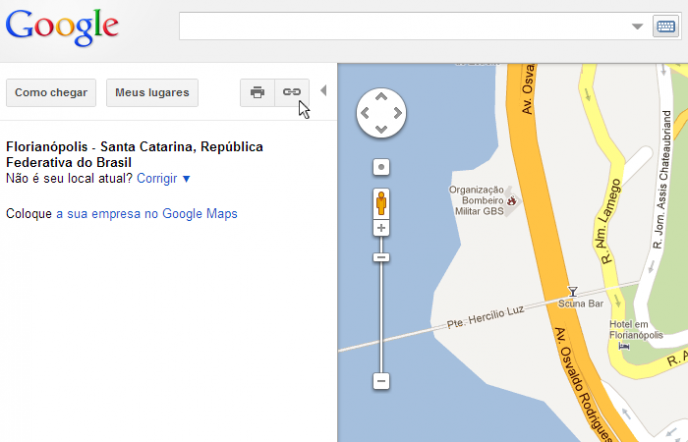The width and height of the screenshot is (688, 442).
Task: Click the Scuna Bar marker icon
Action: [x=572, y=291]
